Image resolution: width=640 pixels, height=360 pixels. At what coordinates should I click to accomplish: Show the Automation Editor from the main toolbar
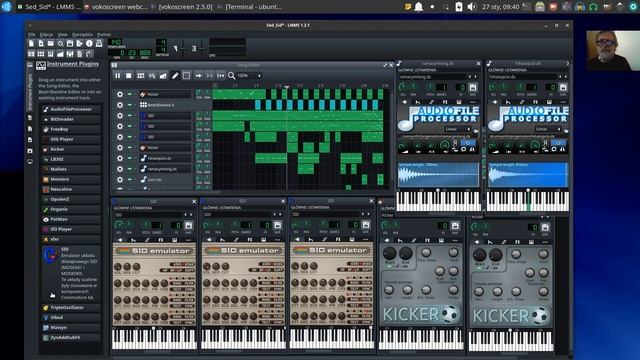tap(60, 54)
